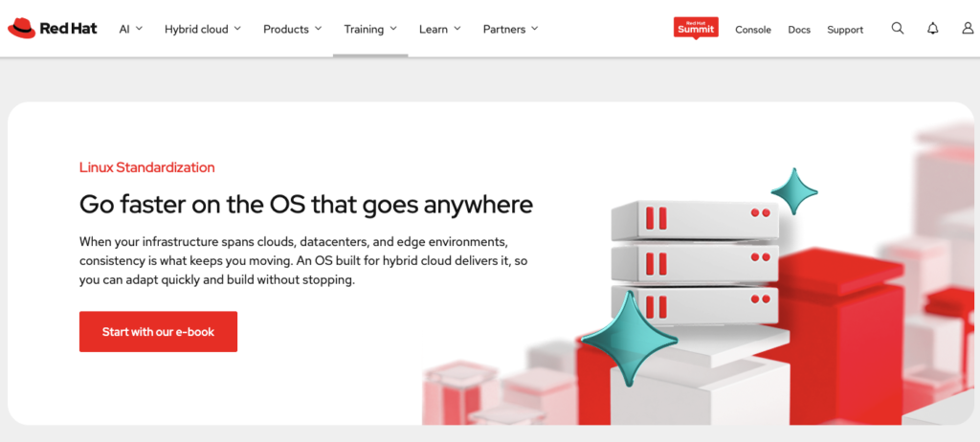
Task: Click the Red Hat fedora logo
Action: pyautogui.click(x=22, y=28)
